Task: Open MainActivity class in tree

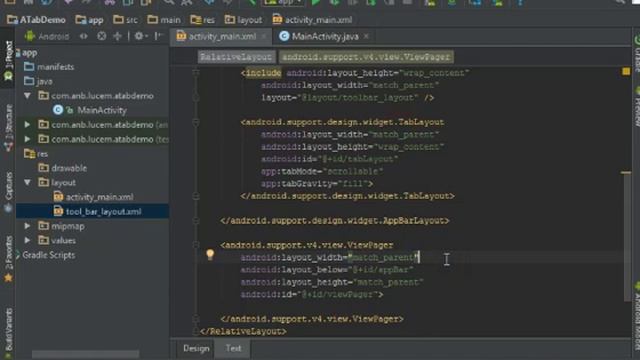Action: pyautogui.click(x=90, y=110)
